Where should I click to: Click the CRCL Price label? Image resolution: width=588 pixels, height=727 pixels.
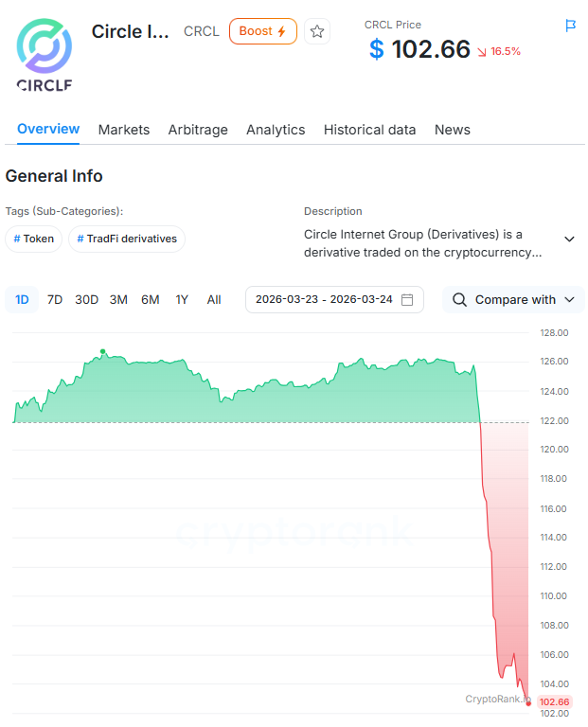[x=393, y=25]
